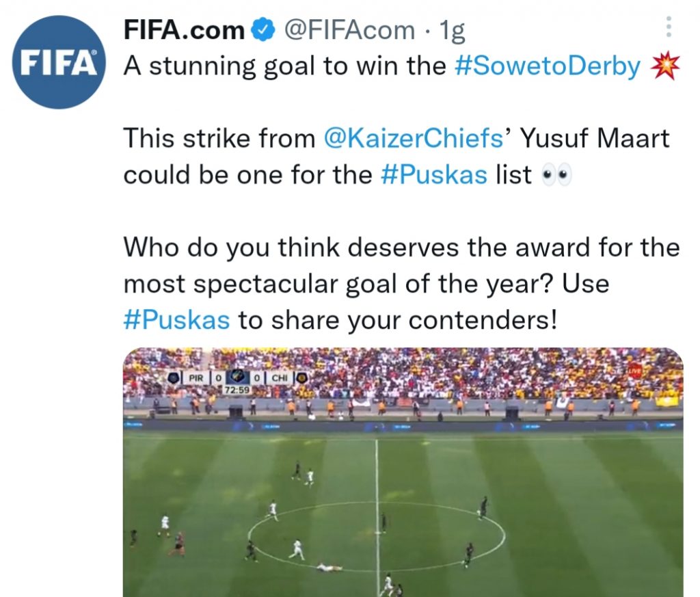This screenshot has width=700, height=597.
Task: Click the blue verified badge next to FIFA.com
Action: click(x=262, y=29)
